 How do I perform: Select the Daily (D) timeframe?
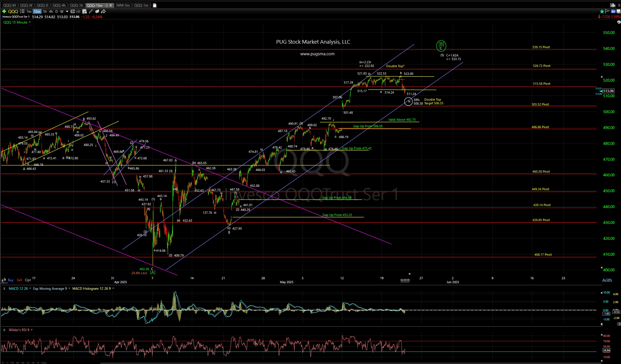click(56, 11)
